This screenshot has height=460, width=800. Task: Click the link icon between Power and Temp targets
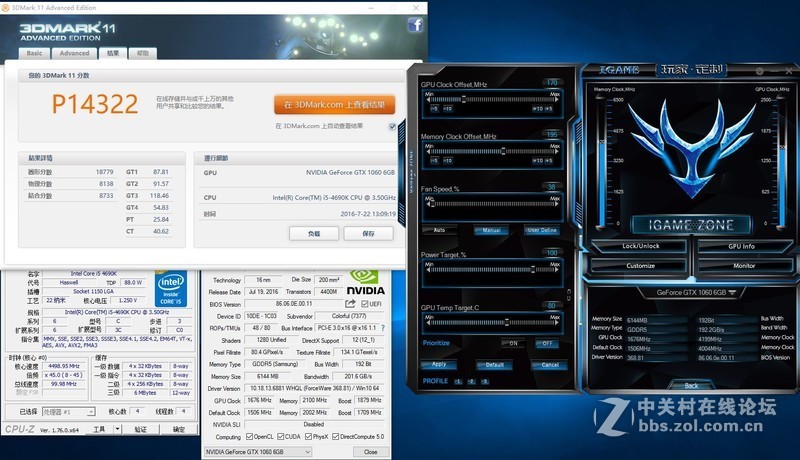(x=569, y=295)
